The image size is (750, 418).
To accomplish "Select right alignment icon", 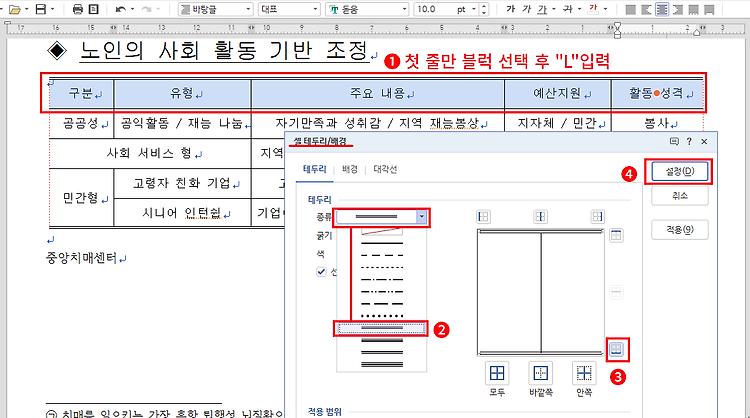I will click(x=678, y=10).
